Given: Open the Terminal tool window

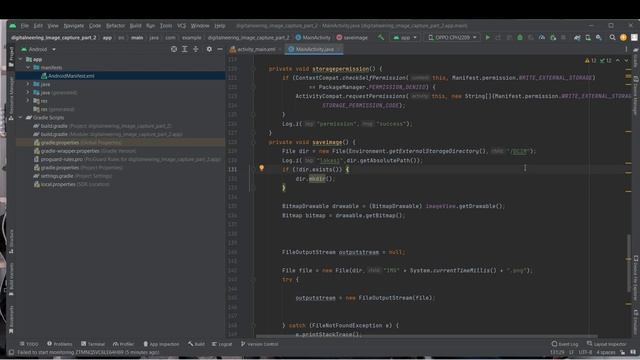Looking at the screenshot, I should click(93, 344).
